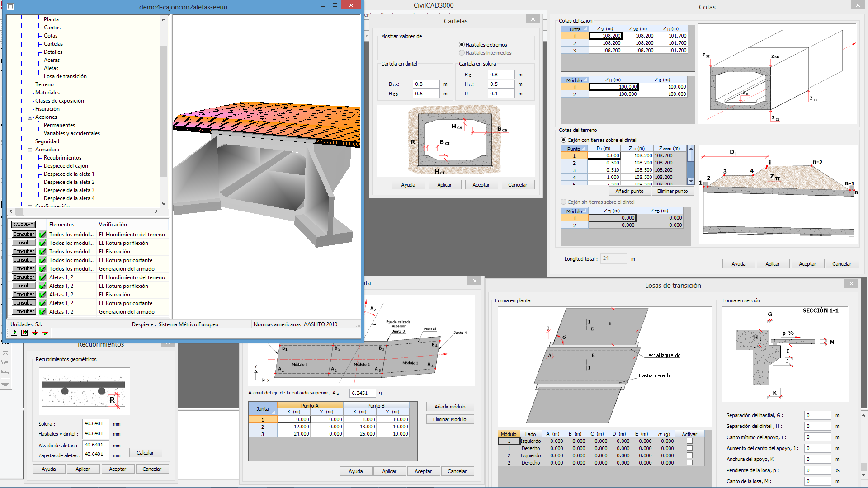
Task: Click the first toolbar icon with right arrow
Action: pyautogui.click(x=14, y=333)
